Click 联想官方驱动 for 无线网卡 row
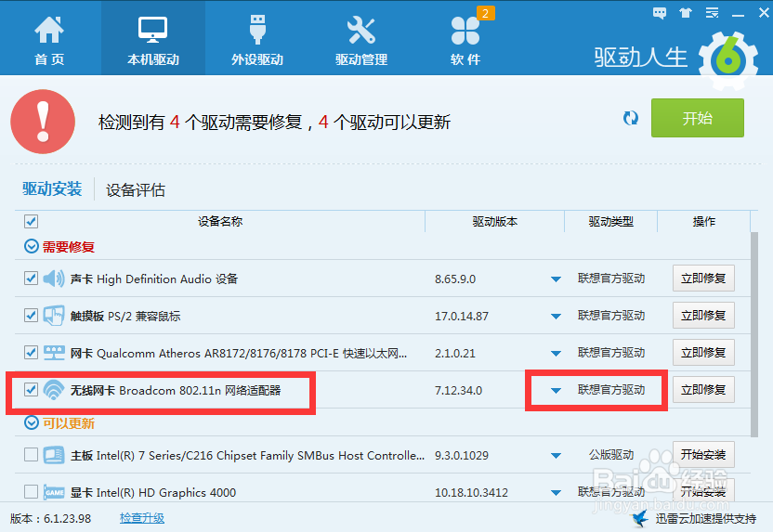The image size is (773, 532). point(611,390)
